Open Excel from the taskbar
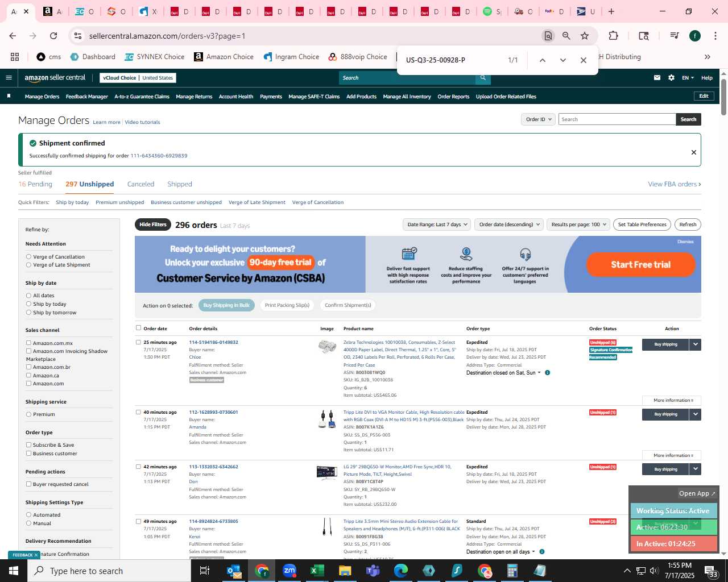The image size is (728, 582). [317, 571]
